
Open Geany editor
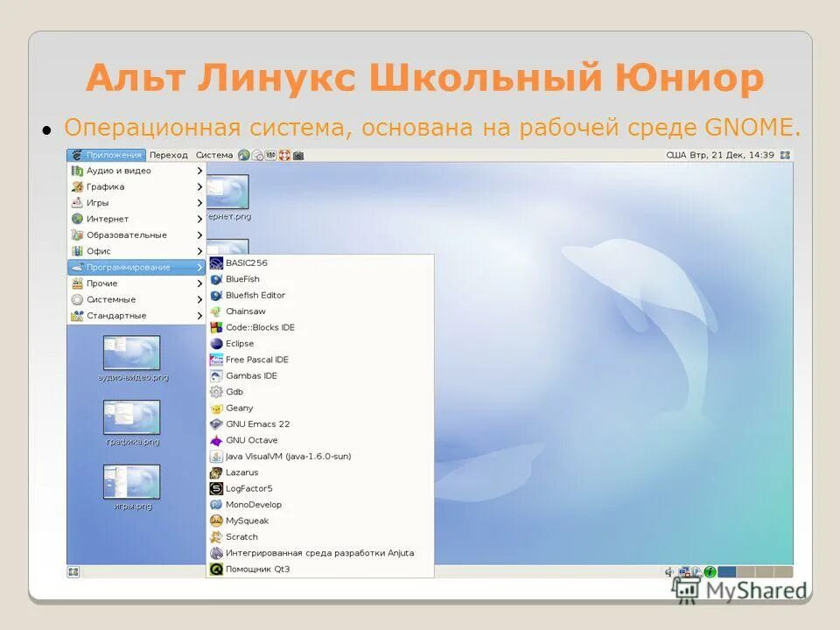pyautogui.click(x=320, y=408)
